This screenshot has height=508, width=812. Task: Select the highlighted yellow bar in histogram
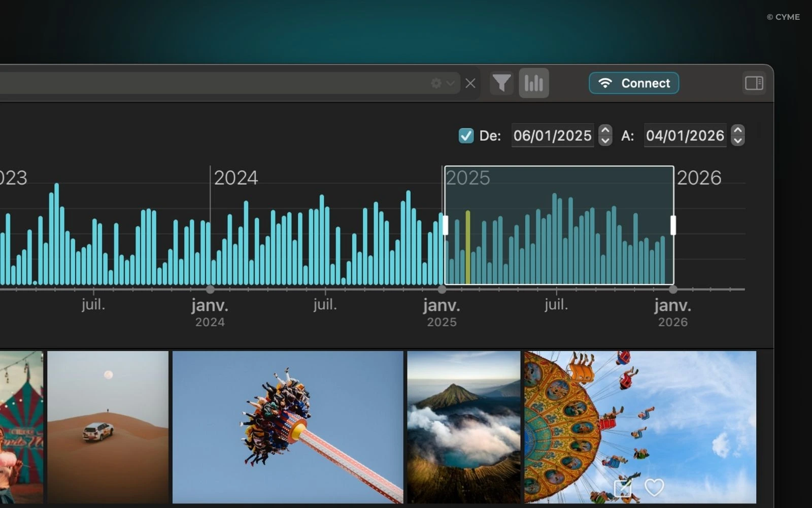coord(467,248)
